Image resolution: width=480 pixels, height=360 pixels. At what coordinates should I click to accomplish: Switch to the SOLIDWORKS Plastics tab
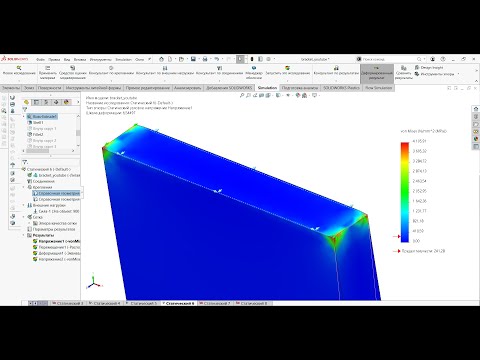pos(341,88)
